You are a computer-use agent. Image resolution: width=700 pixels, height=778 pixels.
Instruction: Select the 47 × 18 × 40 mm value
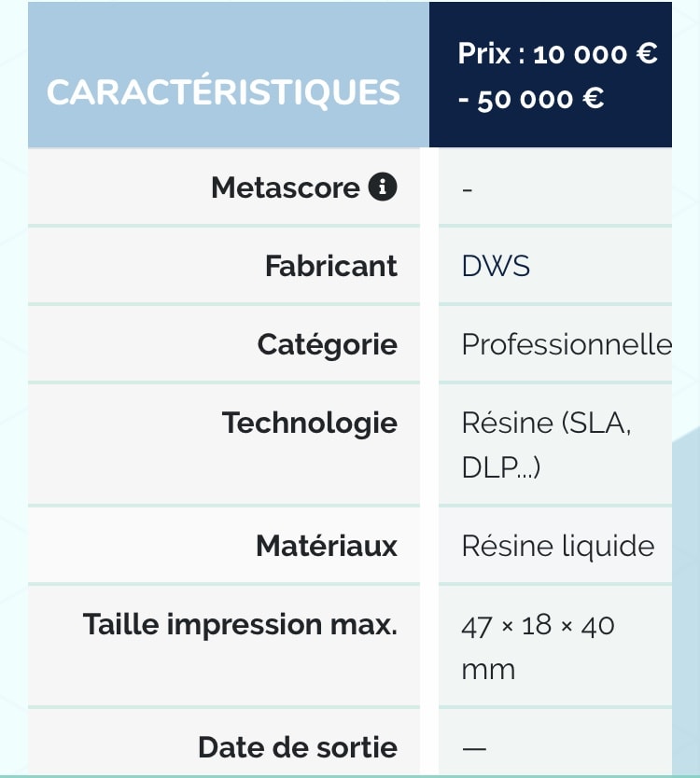click(x=538, y=647)
